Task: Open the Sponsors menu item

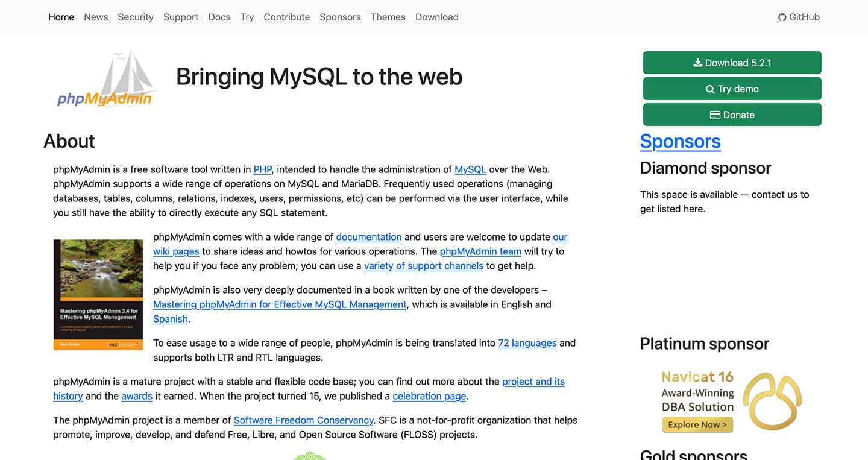Action: point(340,17)
